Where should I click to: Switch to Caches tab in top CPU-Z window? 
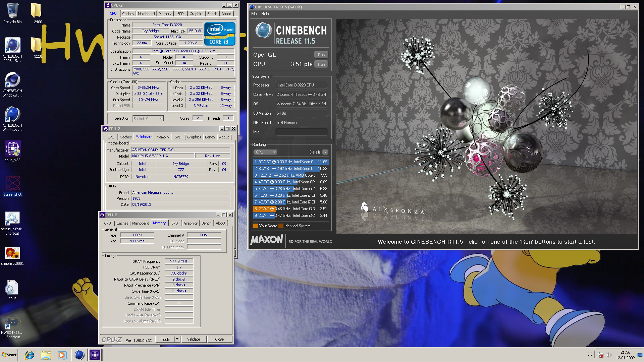[128, 14]
